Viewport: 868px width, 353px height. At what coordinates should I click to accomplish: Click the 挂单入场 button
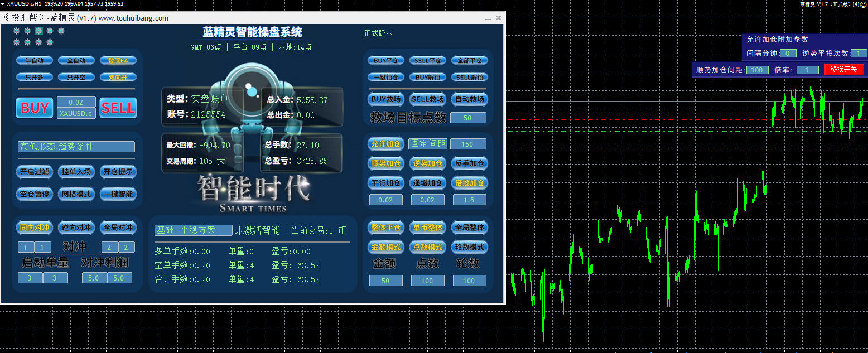76,172
